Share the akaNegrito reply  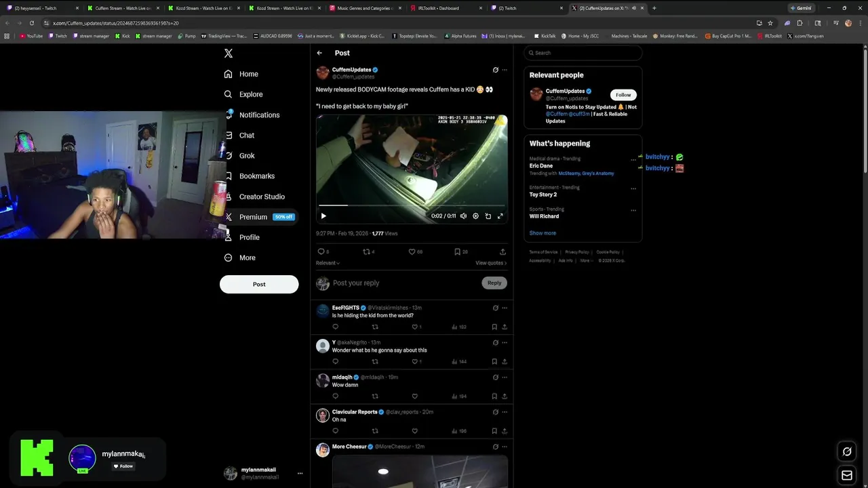[x=504, y=361]
